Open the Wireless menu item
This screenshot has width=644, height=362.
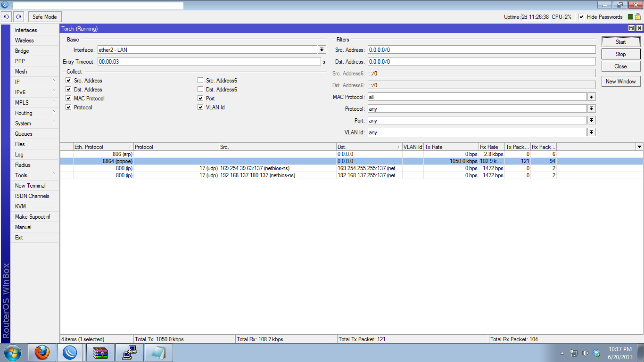pos(35,41)
